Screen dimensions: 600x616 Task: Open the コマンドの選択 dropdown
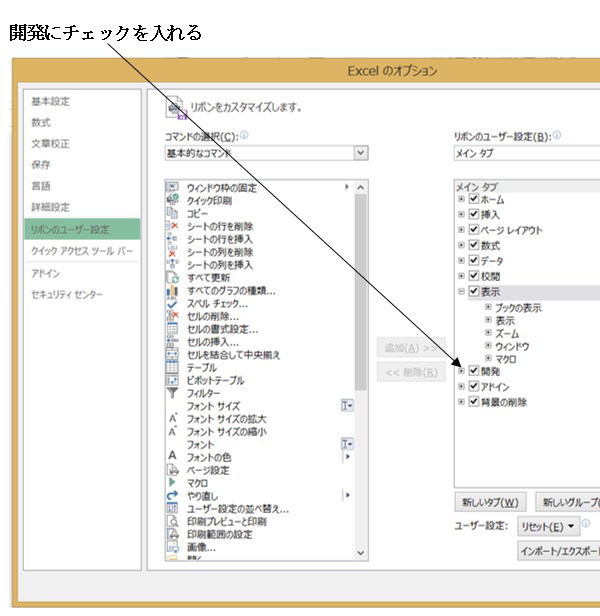(361, 153)
